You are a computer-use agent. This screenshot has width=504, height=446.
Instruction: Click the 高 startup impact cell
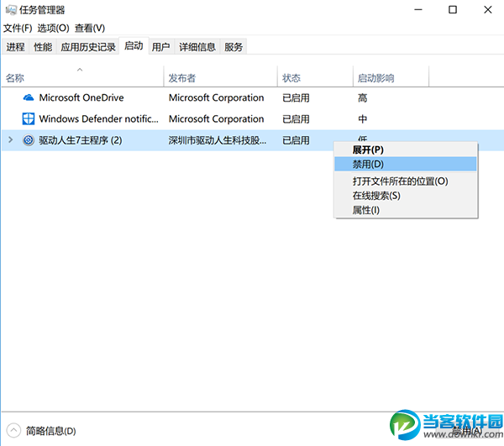click(x=362, y=97)
